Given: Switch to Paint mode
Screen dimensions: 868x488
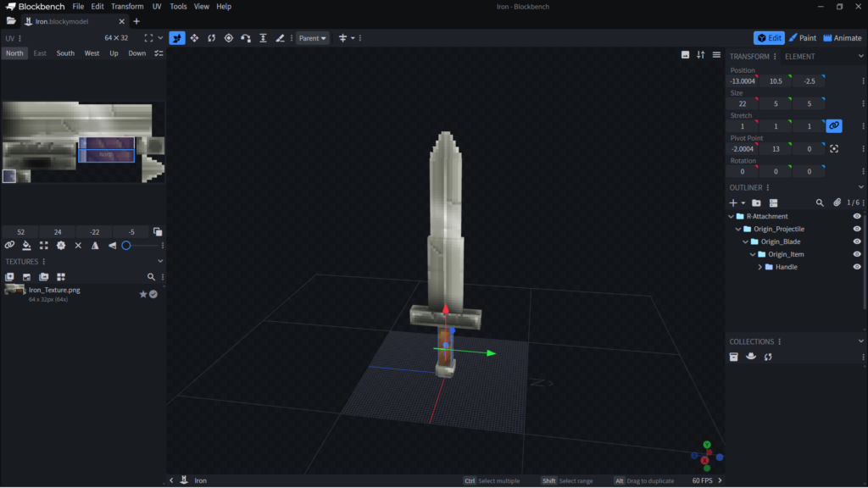Looking at the screenshot, I should (x=801, y=37).
